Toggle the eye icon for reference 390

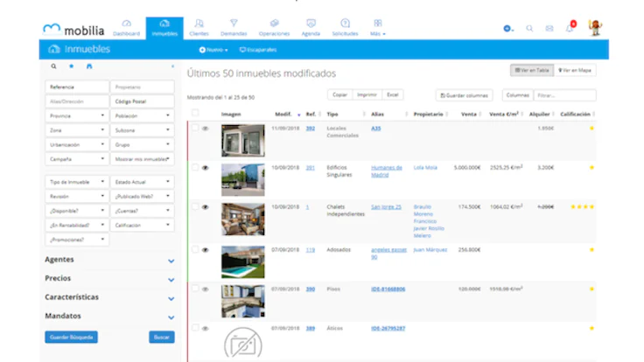[x=206, y=289]
